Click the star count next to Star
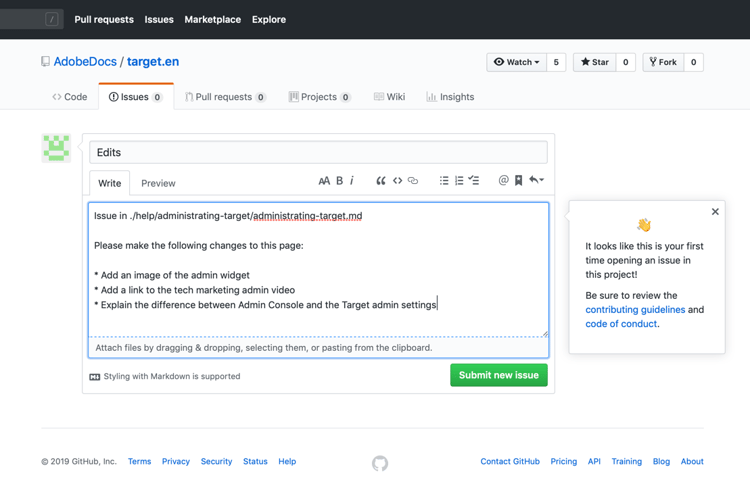750x486 pixels. [625, 62]
